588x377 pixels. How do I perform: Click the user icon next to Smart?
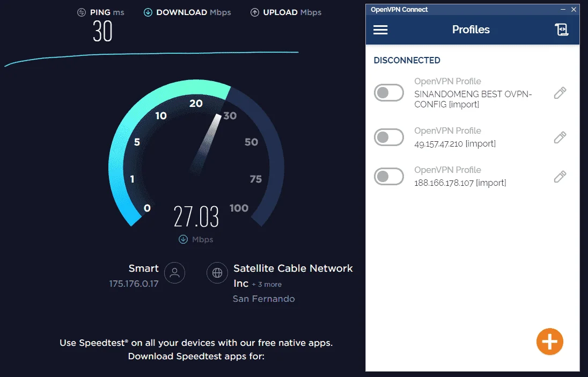(x=174, y=273)
